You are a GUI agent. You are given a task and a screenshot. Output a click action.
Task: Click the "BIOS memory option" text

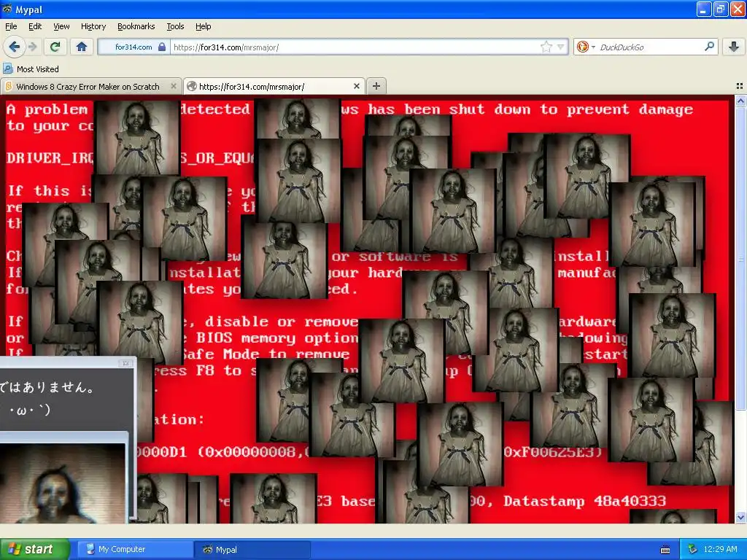(x=276, y=338)
